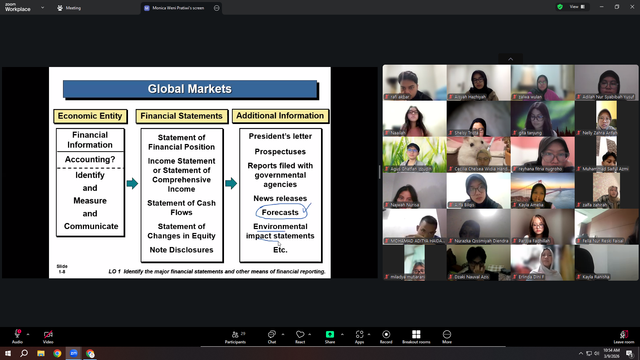
Task: Select Muhammad Saiful Azmi's video tile
Action: coord(607,155)
